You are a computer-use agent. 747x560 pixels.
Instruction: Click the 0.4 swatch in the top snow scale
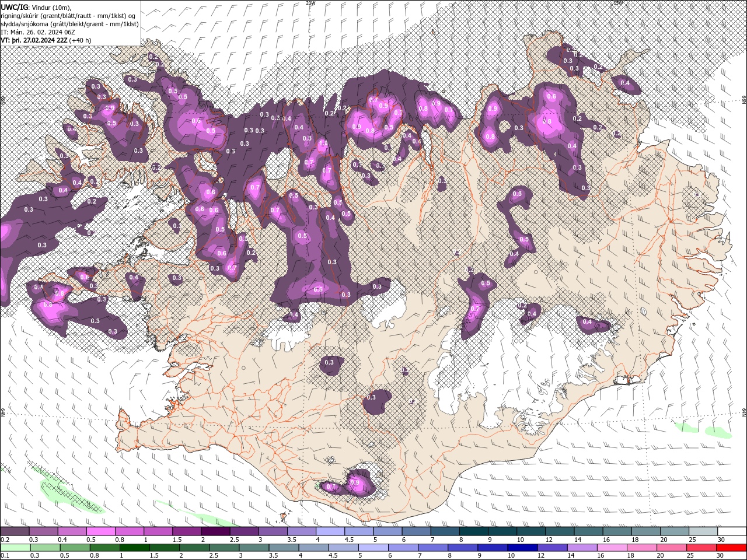(x=72, y=531)
